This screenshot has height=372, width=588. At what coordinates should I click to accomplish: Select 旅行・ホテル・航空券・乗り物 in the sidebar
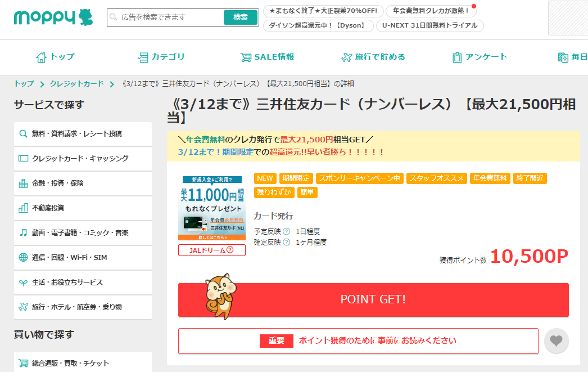coord(83,307)
